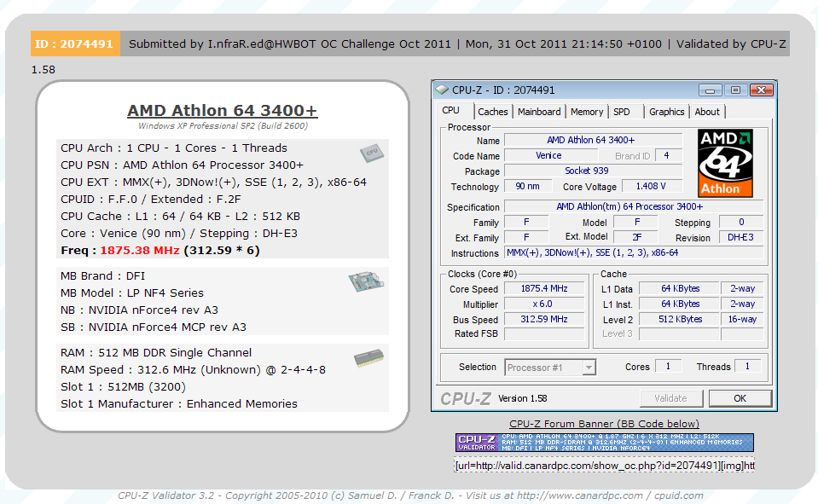Click the NB : NVIDIA nForce4 rev A3 line
Viewport: 818px width, 504px height.
139,310
